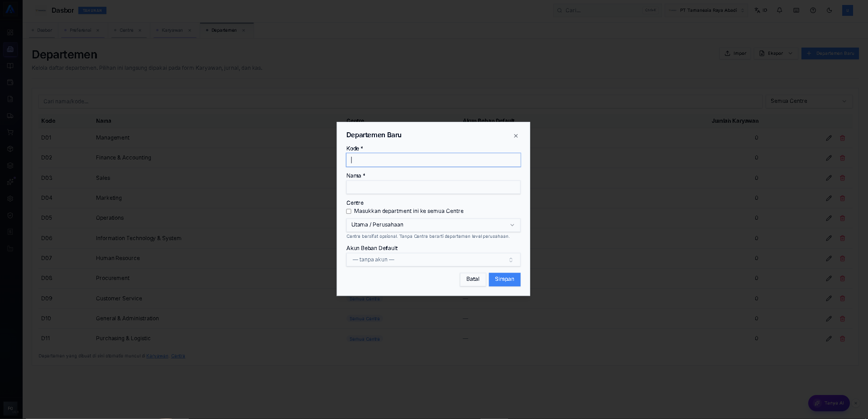
Task: Open the help question mark icon
Action: [x=813, y=10]
